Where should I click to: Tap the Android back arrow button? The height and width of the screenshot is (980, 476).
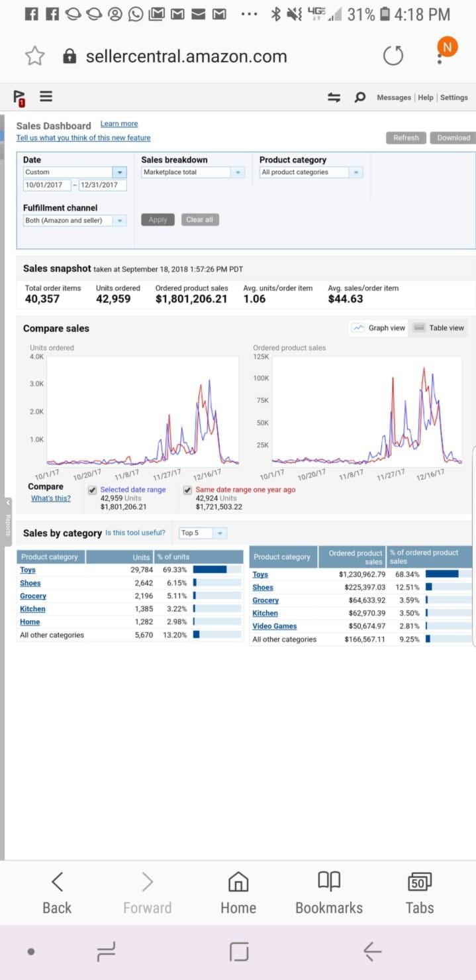coord(372,952)
